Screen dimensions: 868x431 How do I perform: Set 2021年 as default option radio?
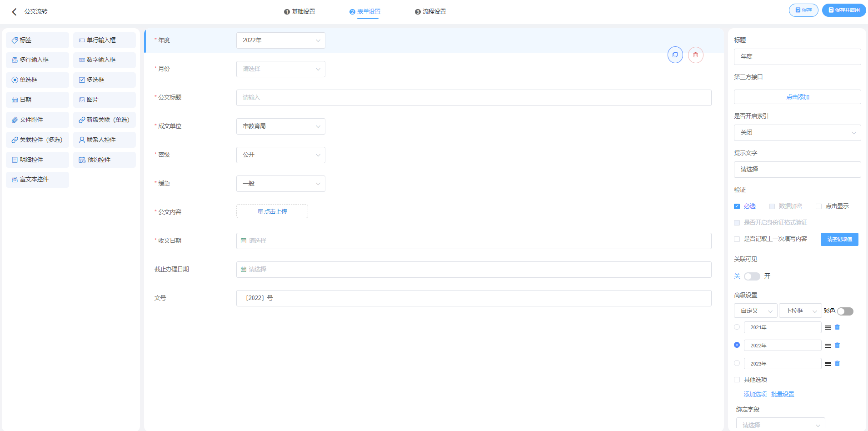(737, 327)
